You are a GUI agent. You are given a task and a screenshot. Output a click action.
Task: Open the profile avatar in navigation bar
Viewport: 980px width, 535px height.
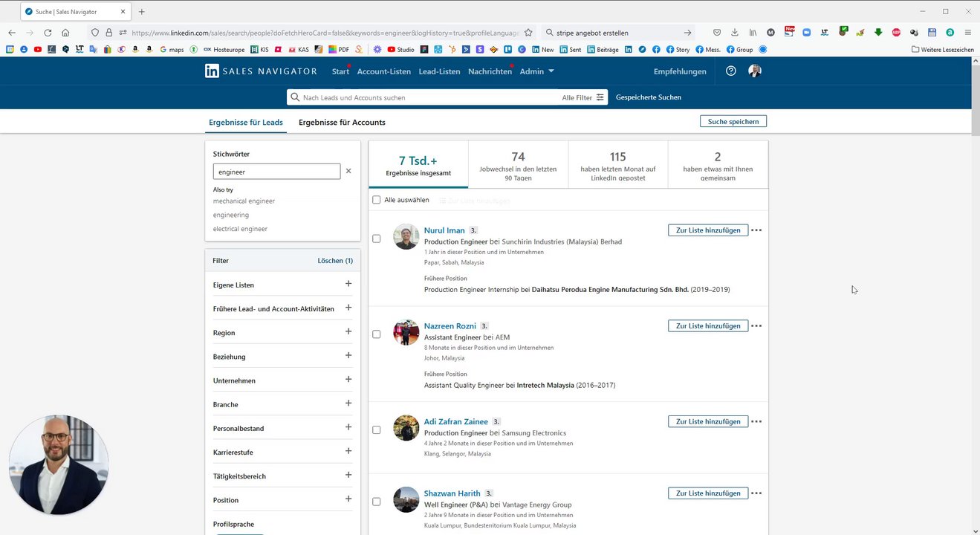[755, 71]
